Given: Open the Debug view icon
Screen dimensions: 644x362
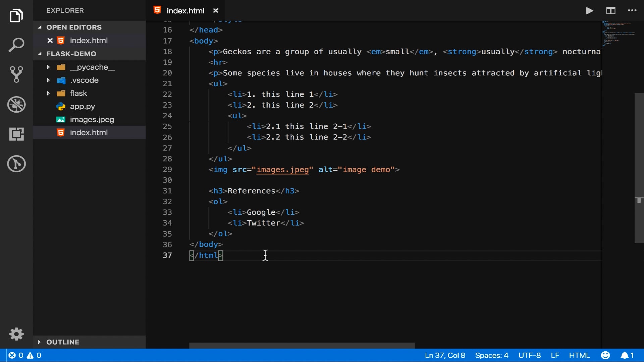Looking at the screenshot, I should [x=16, y=104].
